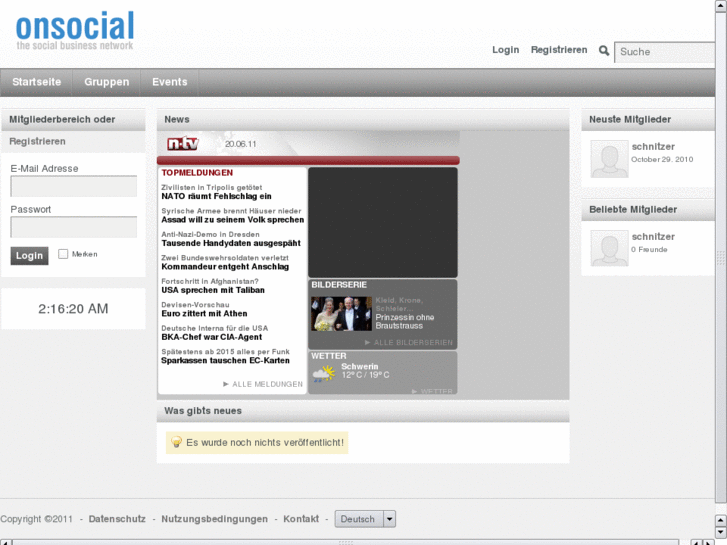
Task: Open the Gruppen menu item
Action: pyautogui.click(x=107, y=82)
